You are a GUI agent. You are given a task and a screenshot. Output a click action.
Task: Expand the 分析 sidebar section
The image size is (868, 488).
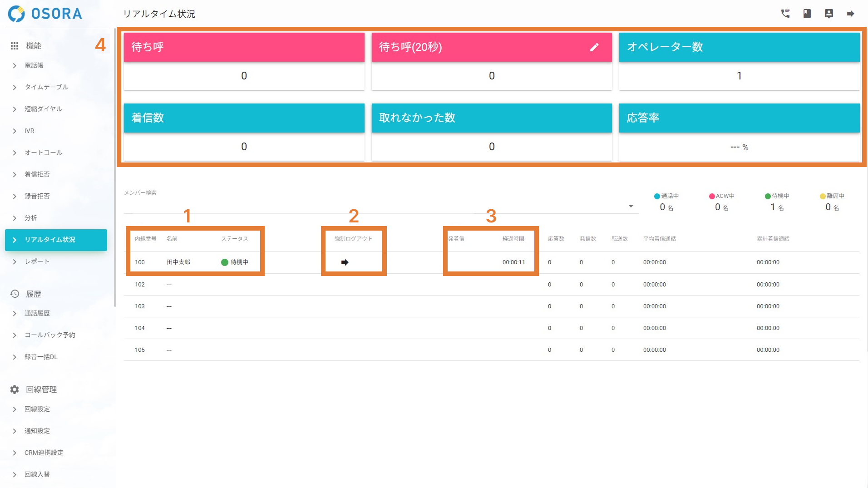tap(31, 218)
